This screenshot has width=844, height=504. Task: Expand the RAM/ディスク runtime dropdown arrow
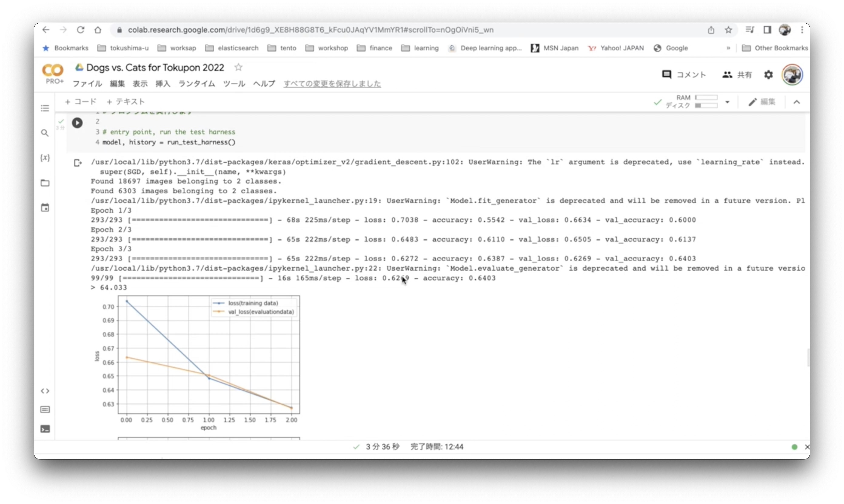pos(727,102)
